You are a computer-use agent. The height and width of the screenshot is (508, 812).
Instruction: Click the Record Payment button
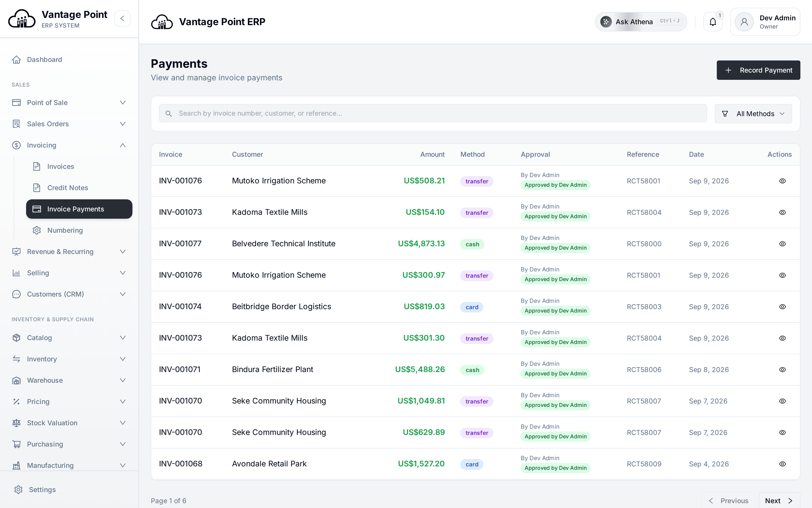point(758,70)
